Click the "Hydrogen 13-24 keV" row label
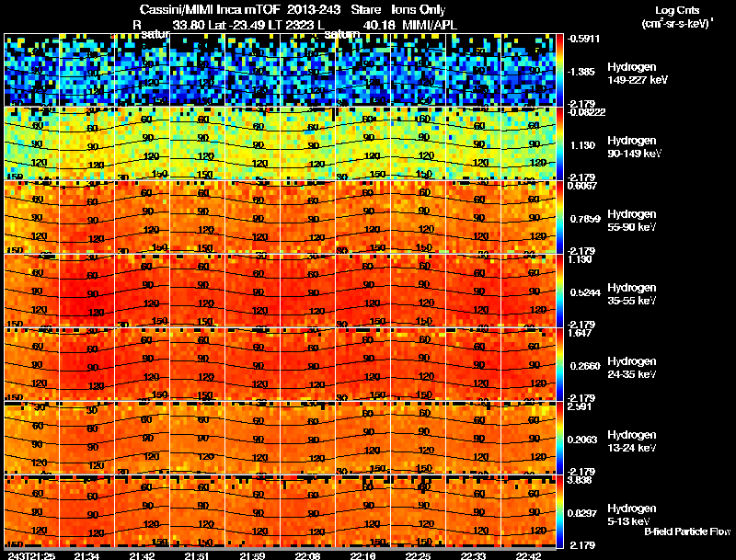Viewport: 736px width, 560px height. pos(631,441)
